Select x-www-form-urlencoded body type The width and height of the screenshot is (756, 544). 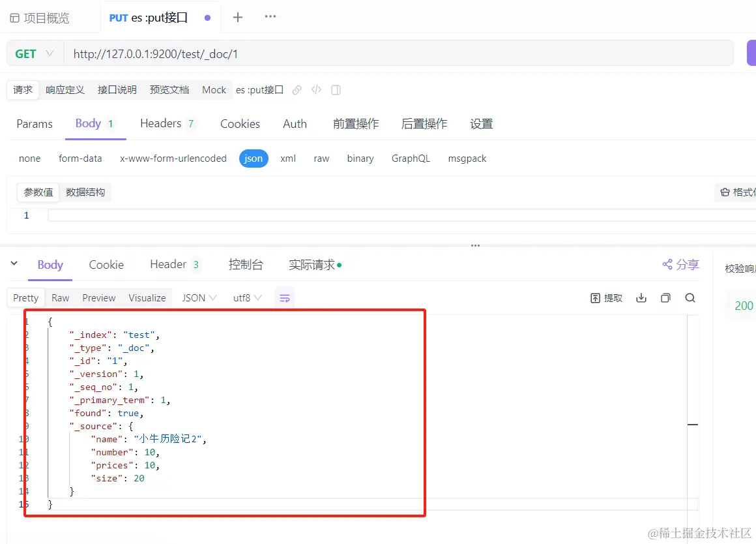(x=173, y=159)
